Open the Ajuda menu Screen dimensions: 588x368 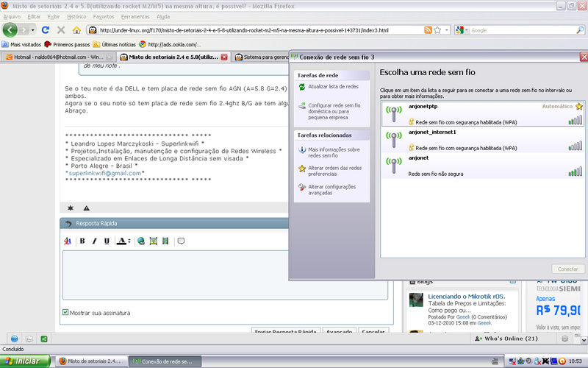163,16
